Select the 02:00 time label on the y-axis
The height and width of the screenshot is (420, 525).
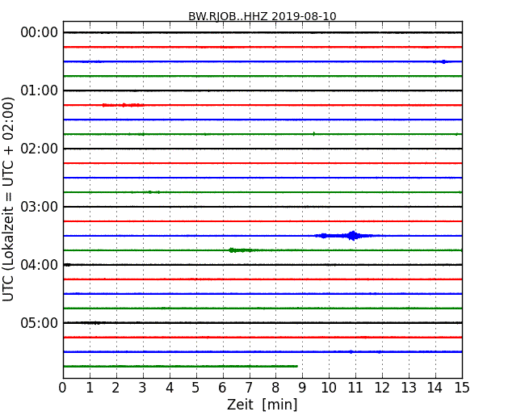[40, 149]
